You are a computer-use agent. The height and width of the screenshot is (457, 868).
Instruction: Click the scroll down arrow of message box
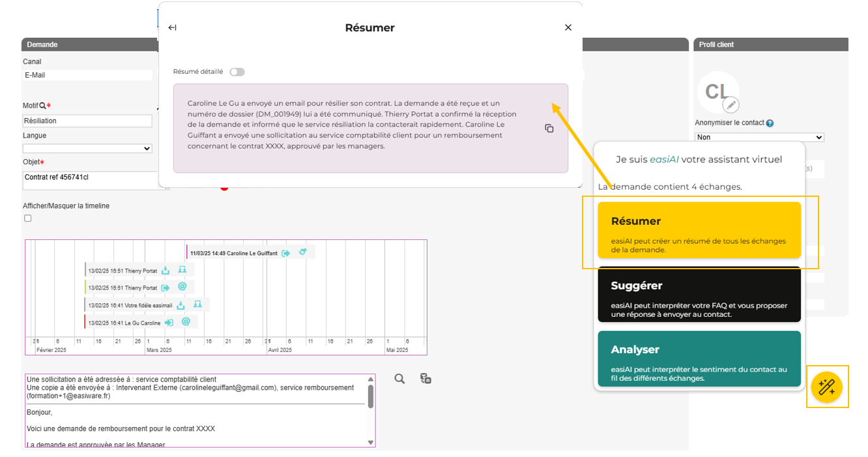click(371, 443)
